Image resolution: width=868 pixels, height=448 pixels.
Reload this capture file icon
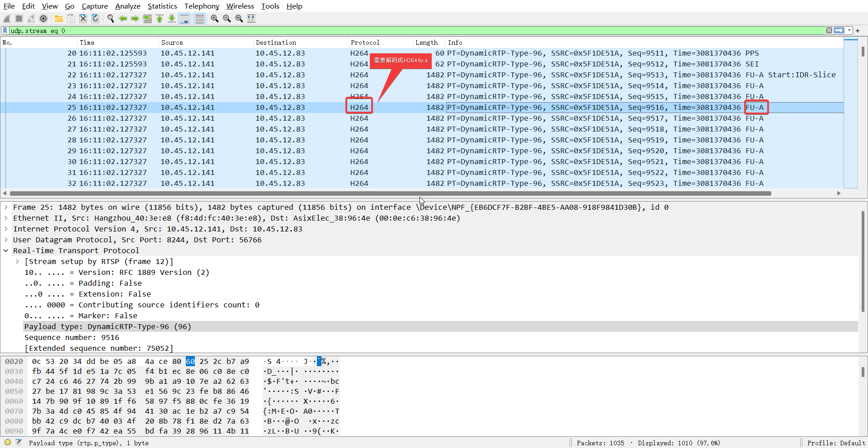pyautogui.click(x=95, y=19)
